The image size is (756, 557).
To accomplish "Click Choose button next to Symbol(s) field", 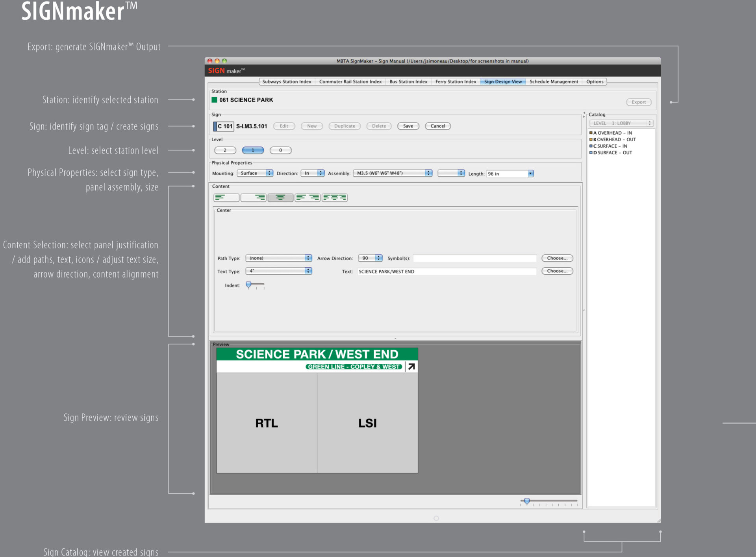I will (x=557, y=258).
